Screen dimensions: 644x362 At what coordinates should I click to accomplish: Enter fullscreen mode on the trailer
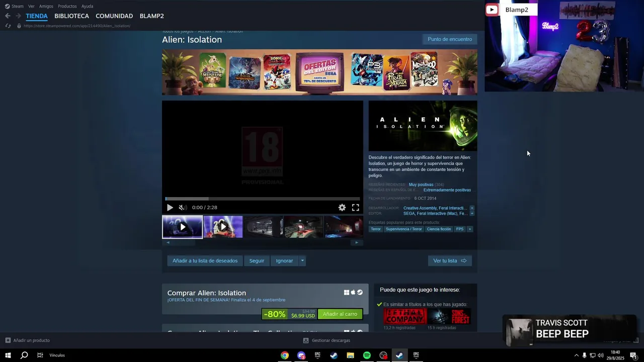tap(355, 207)
